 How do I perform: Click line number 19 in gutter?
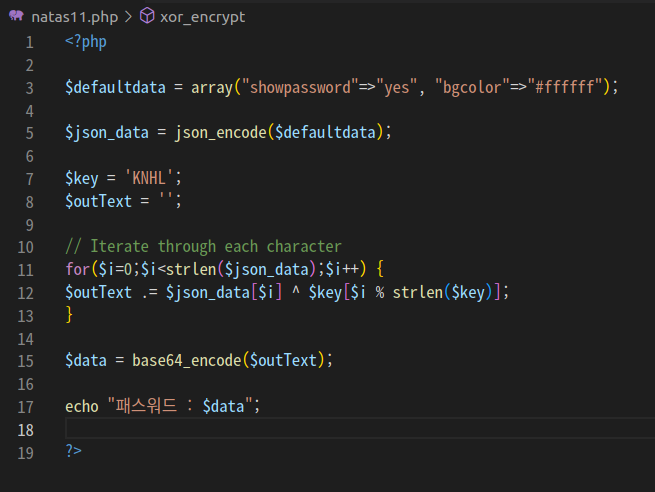pyautogui.click(x=25, y=453)
